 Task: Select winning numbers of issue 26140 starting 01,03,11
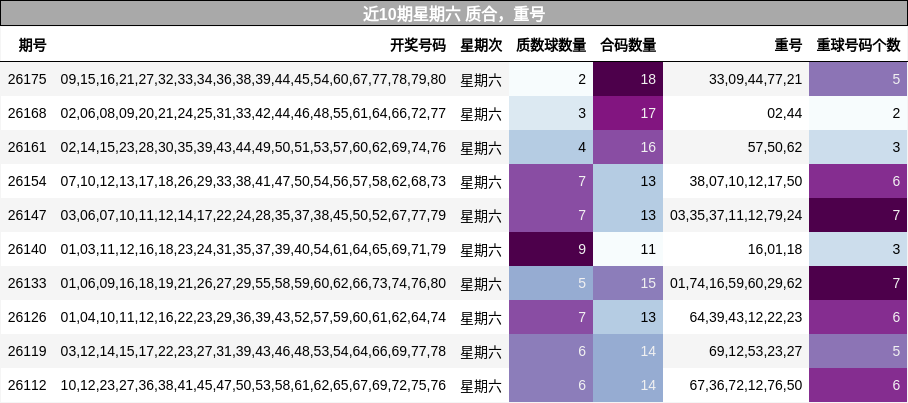pyautogui.click(x=253, y=250)
